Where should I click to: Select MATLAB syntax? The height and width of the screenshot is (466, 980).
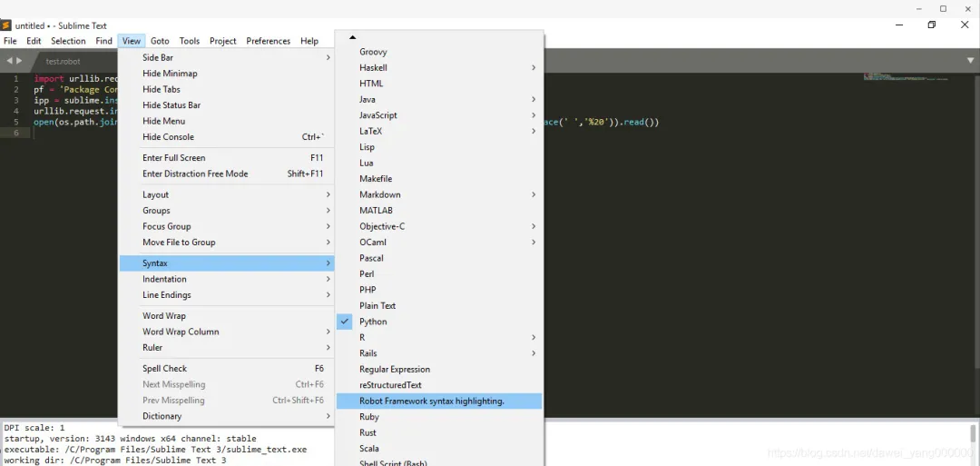[x=439, y=211]
